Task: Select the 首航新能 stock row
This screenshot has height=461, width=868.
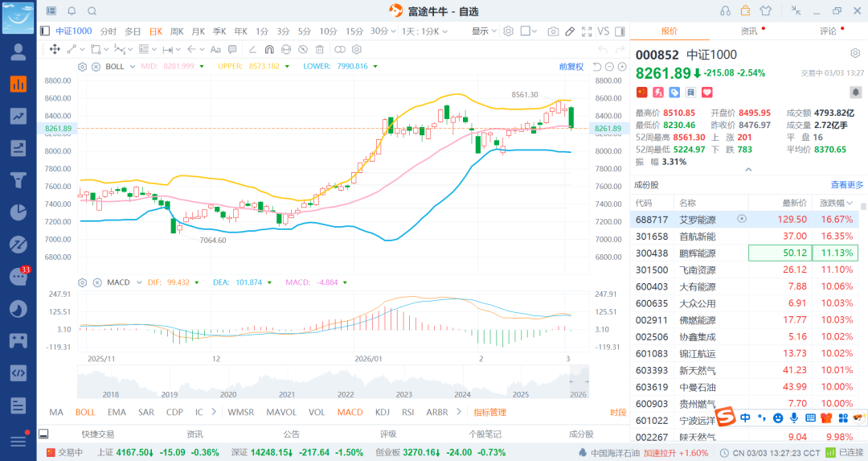Action: pyautogui.click(x=697, y=237)
